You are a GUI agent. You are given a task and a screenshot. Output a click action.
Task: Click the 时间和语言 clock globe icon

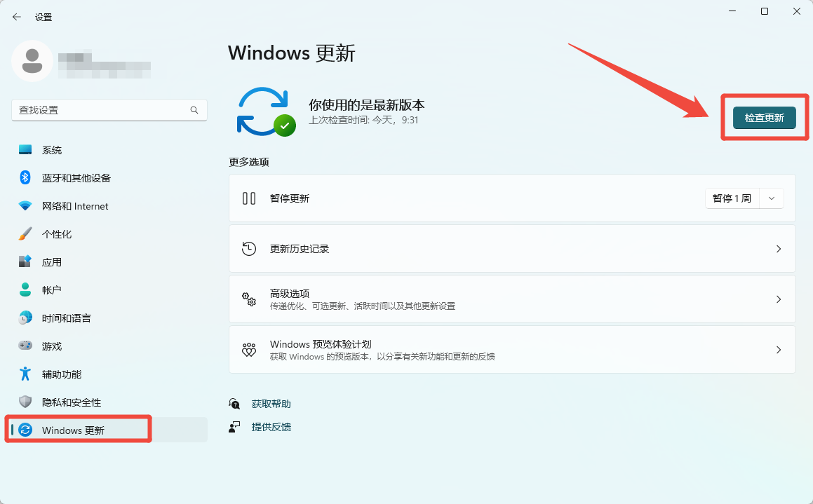pos(25,318)
